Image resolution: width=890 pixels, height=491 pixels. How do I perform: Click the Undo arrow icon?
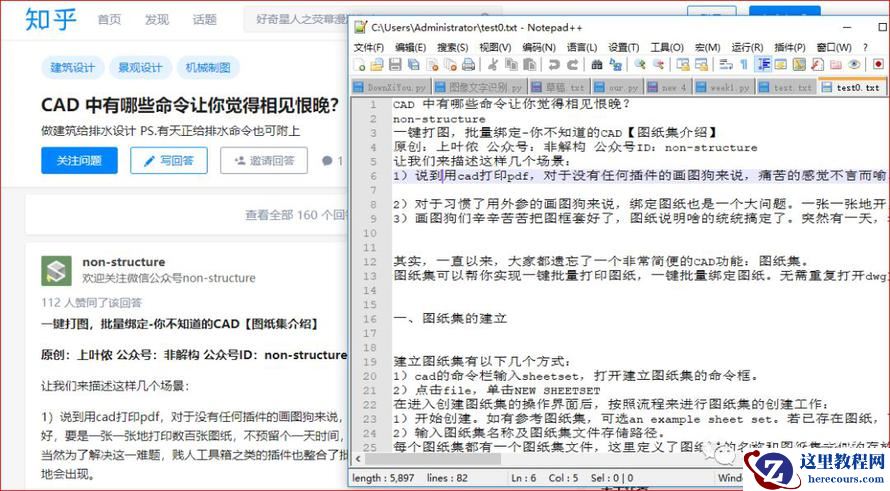[554, 65]
